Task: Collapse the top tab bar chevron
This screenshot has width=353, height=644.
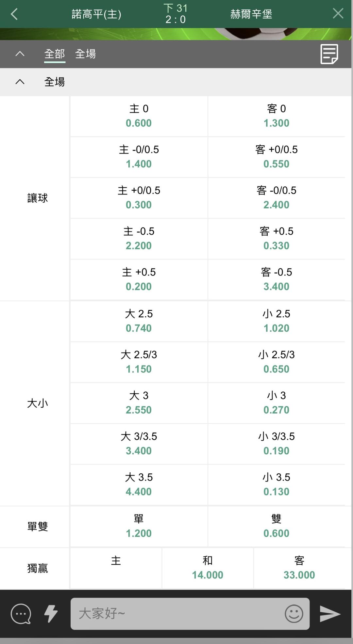Action: click(20, 54)
